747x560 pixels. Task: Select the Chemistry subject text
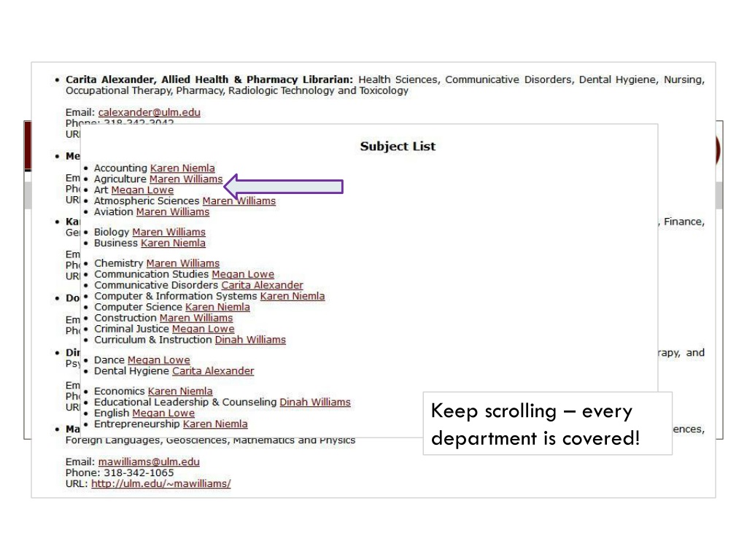tap(119, 263)
